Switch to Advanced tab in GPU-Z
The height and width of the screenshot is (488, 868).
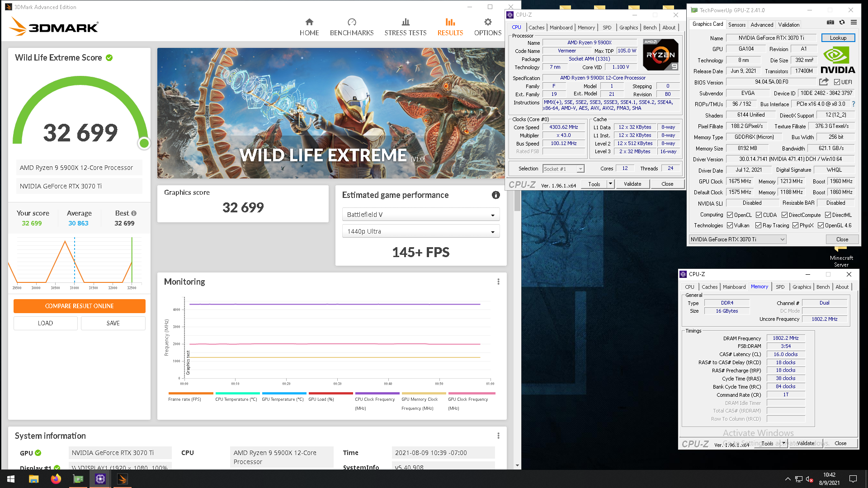click(762, 25)
